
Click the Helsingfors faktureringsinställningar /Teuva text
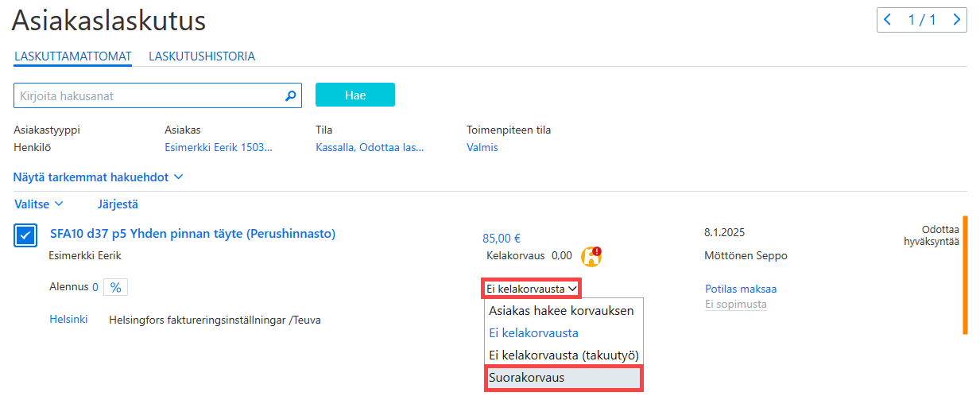(215, 320)
